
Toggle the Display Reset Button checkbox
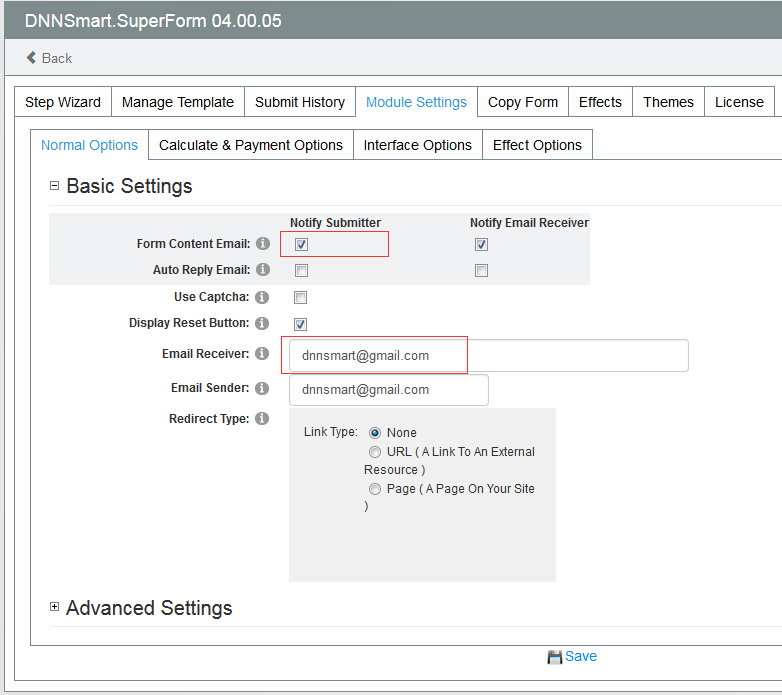coord(300,324)
